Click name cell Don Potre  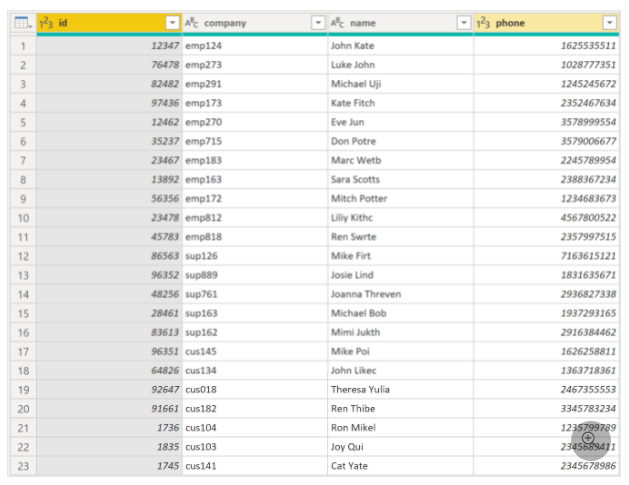[401, 142]
